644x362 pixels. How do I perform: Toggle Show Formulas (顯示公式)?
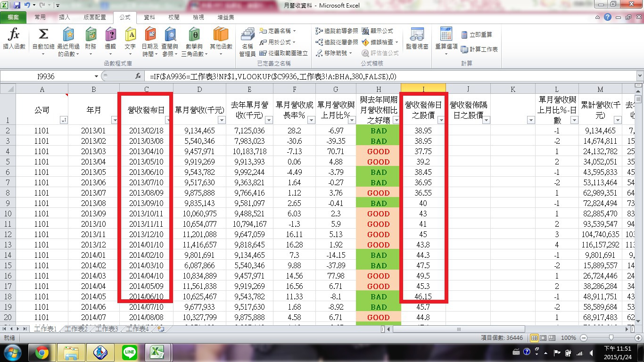click(378, 31)
